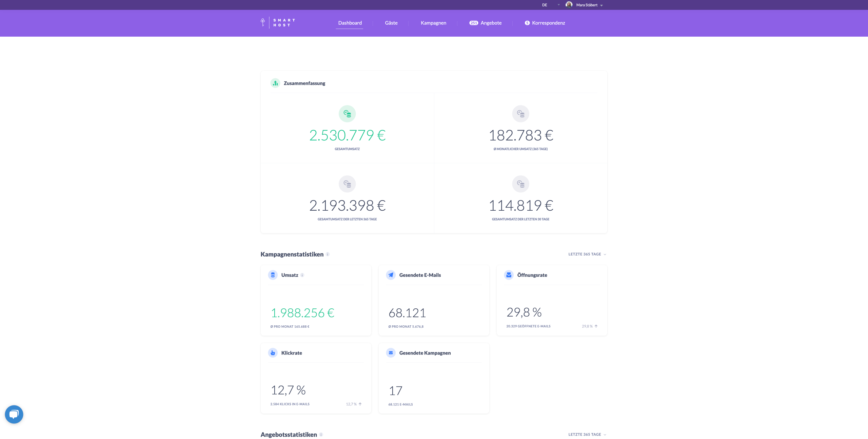The image size is (868, 439).
Task: Click the info icon next to Umsatz
Action: click(x=302, y=275)
